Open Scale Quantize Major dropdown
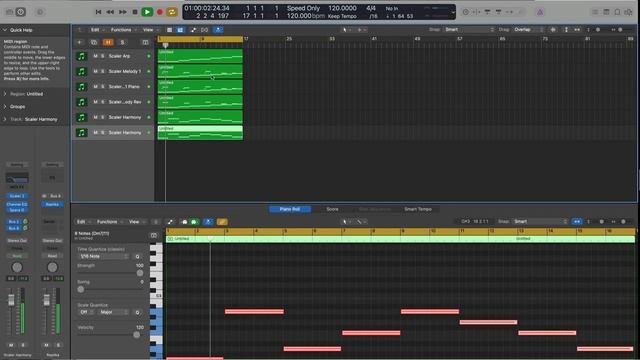The width and height of the screenshot is (640, 360). [113, 312]
